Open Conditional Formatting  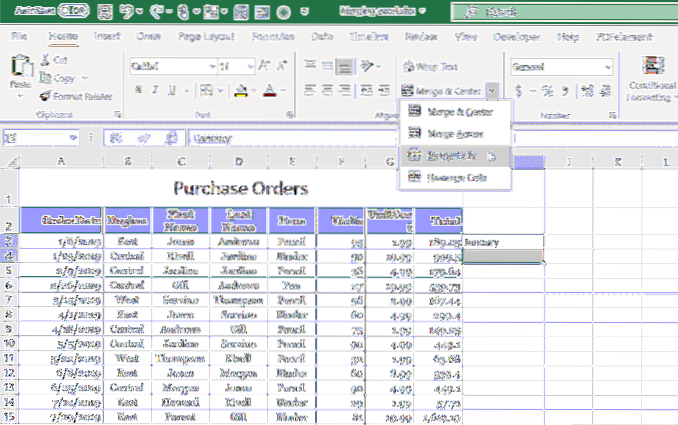652,79
